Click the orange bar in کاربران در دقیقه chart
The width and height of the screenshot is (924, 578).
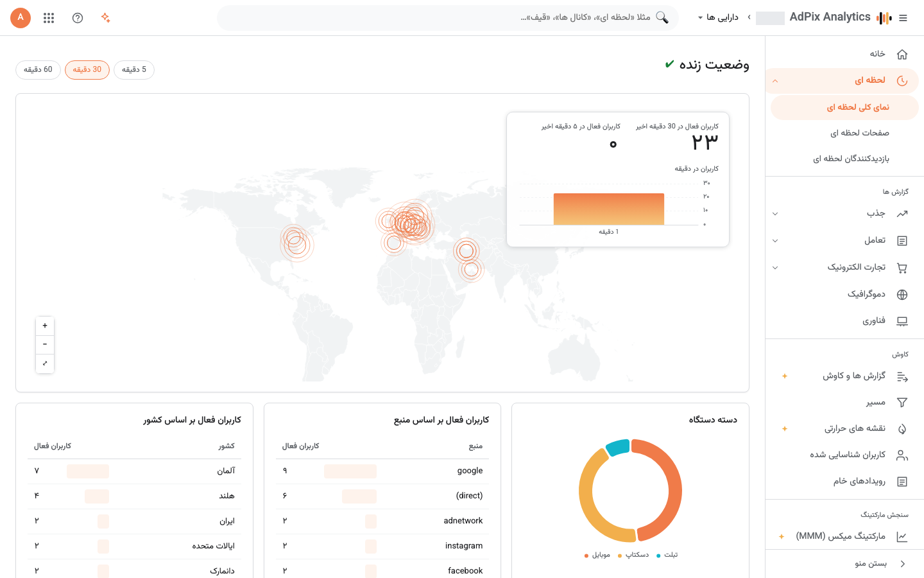point(609,209)
